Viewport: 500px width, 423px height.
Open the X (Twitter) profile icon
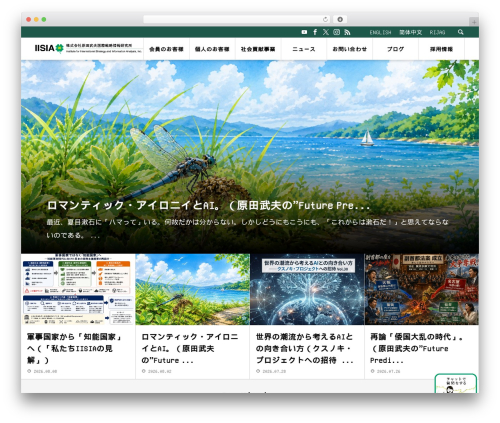[326, 32]
